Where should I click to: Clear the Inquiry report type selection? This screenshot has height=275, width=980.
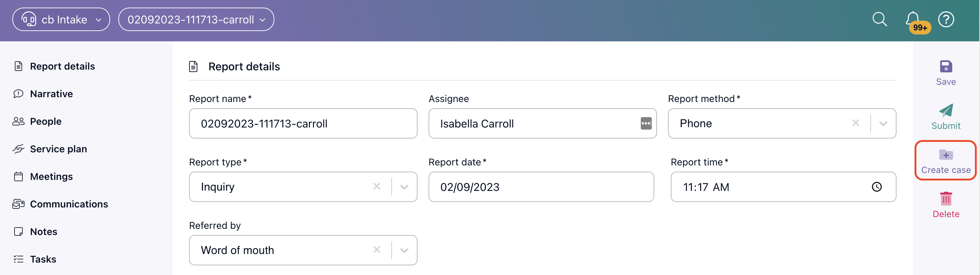tap(376, 186)
